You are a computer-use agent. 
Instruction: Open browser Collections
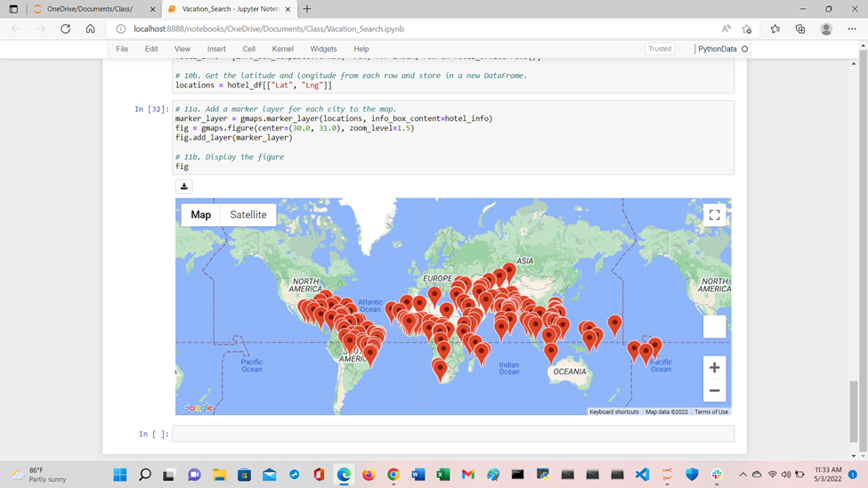(800, 28)
